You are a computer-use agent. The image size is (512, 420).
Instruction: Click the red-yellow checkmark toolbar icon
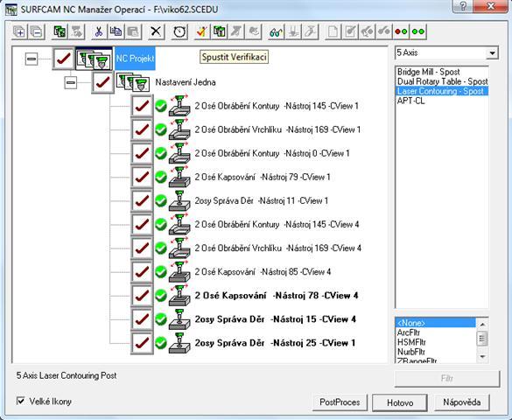[201, 31]
